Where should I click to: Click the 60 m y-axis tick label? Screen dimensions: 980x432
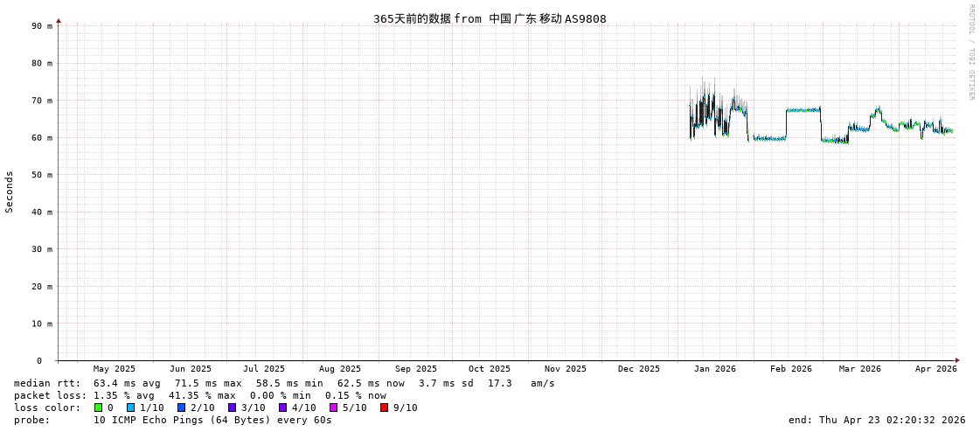pos(43,137)
